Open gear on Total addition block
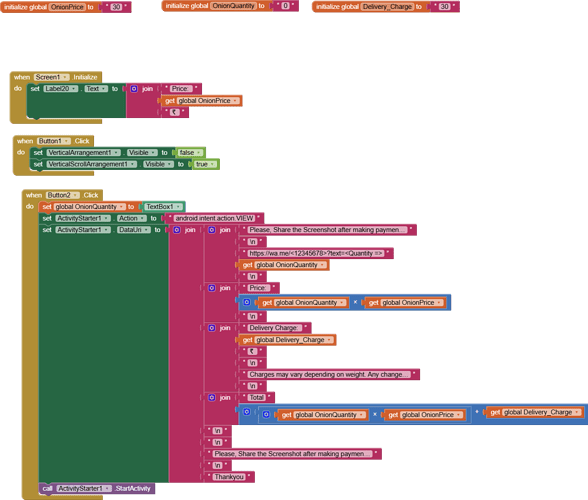The width and height of the screenshot is (588, 500). click(247, 412)
